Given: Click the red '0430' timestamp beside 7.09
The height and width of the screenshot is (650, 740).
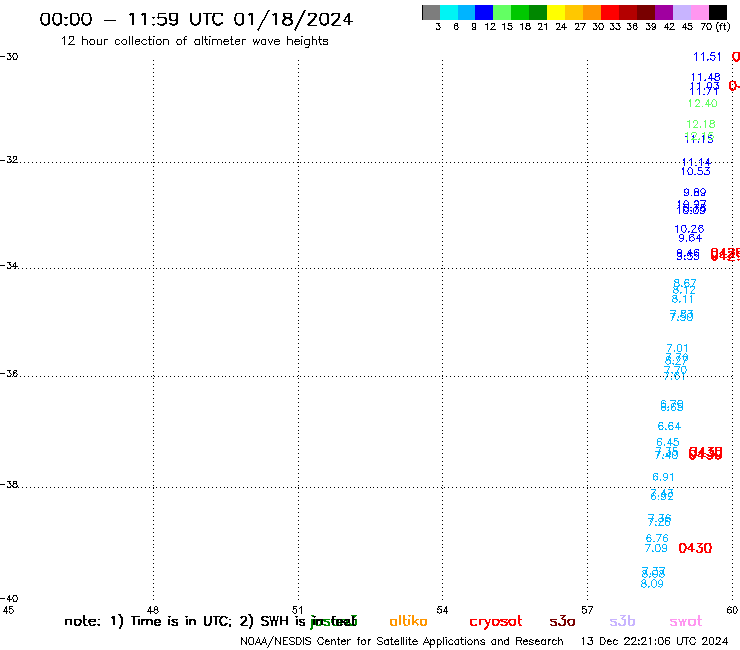Looking at the screenshot, I should 695,548.
